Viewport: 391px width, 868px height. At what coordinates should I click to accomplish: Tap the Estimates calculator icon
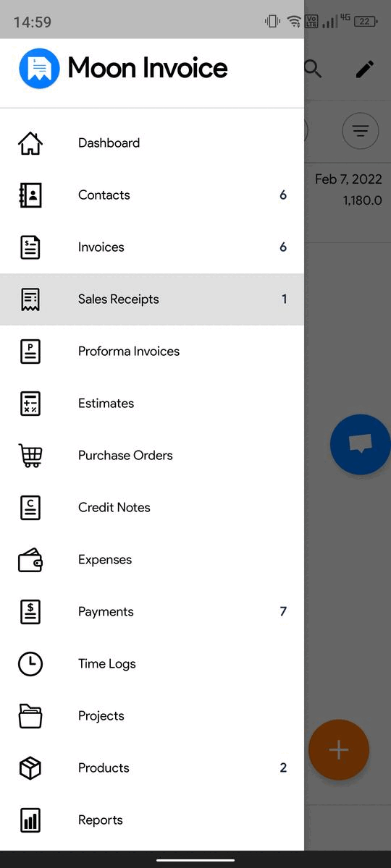(x=30, y=404)
